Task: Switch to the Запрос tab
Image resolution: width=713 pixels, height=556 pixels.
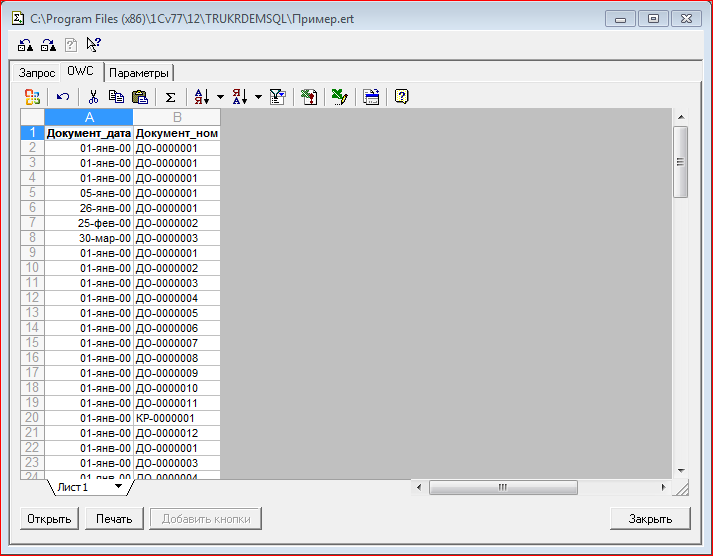Action: point(37,73)
